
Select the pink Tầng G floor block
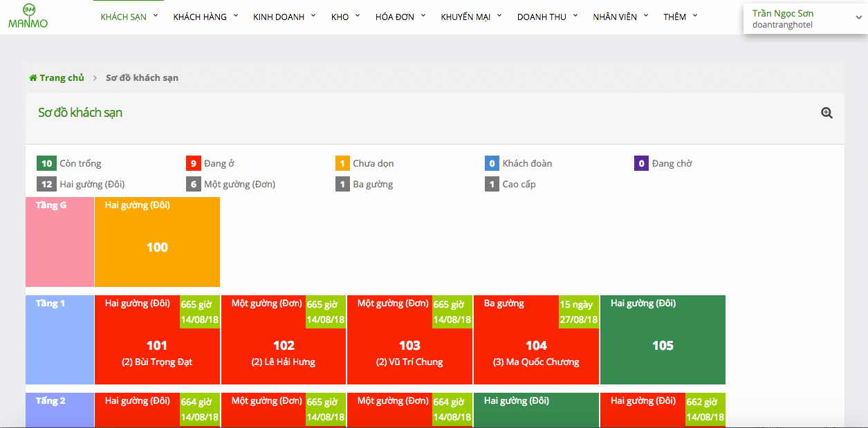[x=59, y=242]
